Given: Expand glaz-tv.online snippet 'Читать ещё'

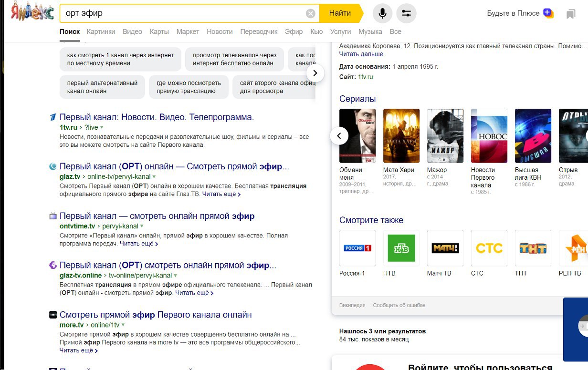Looking at the screenshot, I should 194,293.
